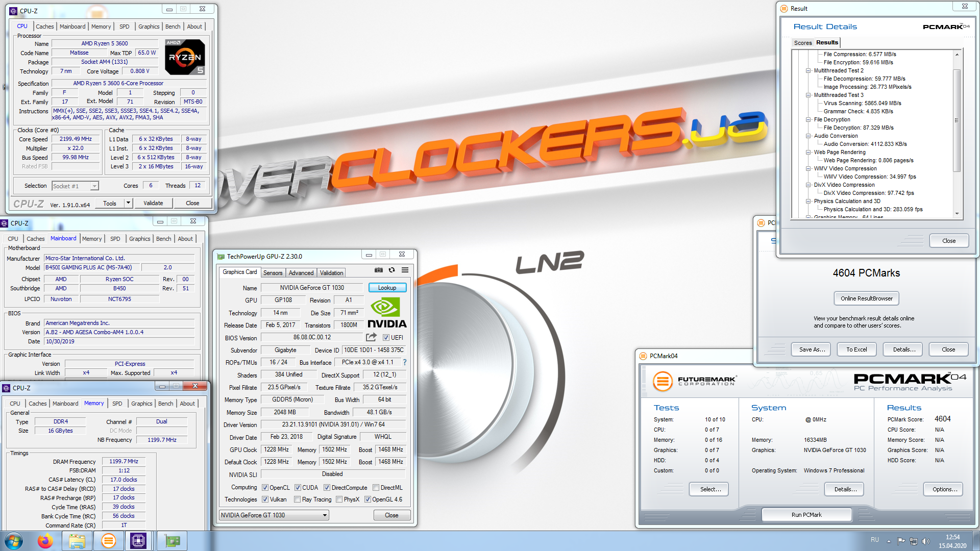Open the Validation tab in GPU-Z

332,273
